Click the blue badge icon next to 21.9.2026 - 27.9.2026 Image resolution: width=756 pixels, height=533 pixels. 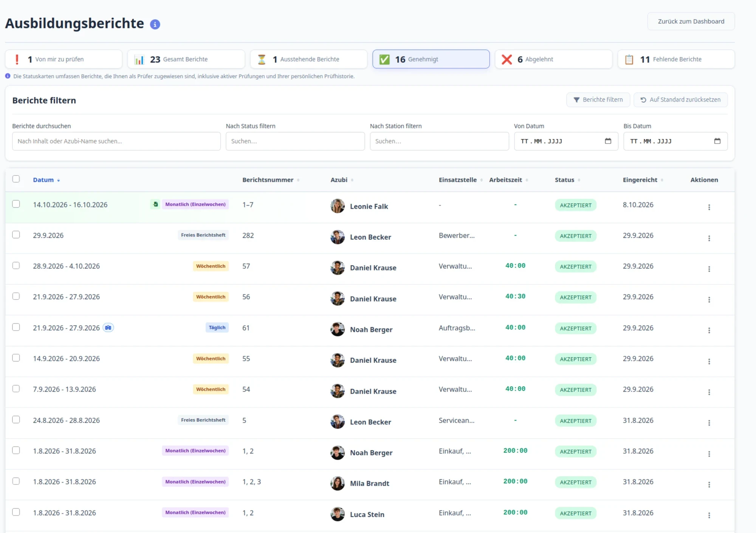coord(108,328)
